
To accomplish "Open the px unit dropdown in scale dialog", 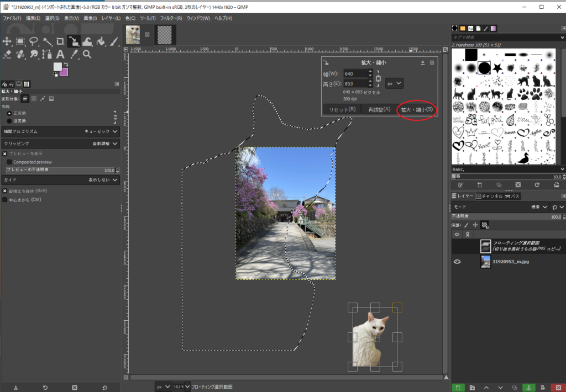I will (x=395, y=83).
